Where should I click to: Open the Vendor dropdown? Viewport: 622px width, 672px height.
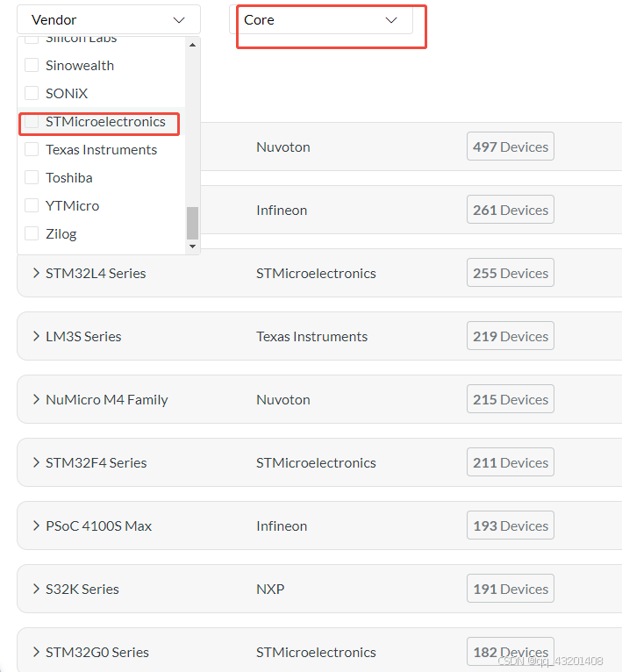[109, 19]
